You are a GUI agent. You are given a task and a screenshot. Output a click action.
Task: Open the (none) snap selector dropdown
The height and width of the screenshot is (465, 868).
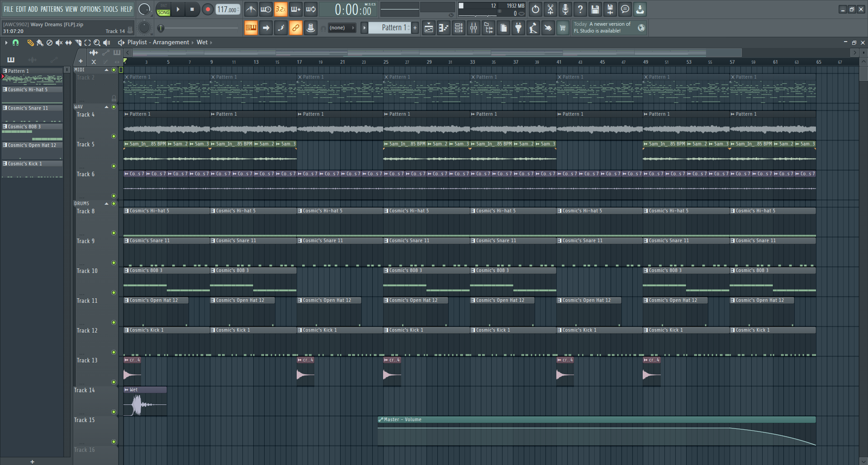(x=342, y=28)
